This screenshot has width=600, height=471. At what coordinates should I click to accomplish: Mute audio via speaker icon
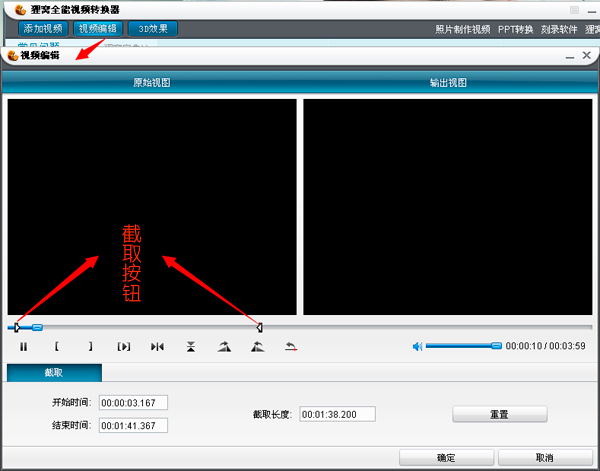tap(417, 347)
